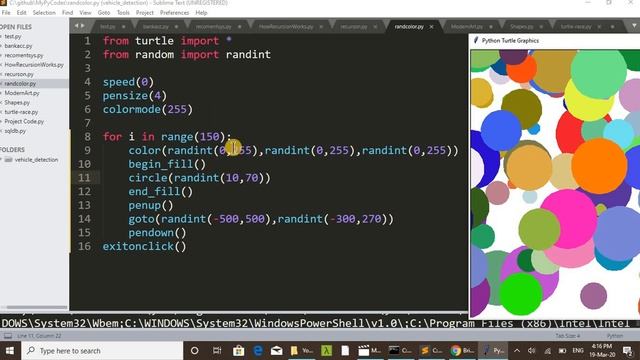
Task: Select the randcolor.py tab
Action: pyautogui.click(x=409, y=27)
